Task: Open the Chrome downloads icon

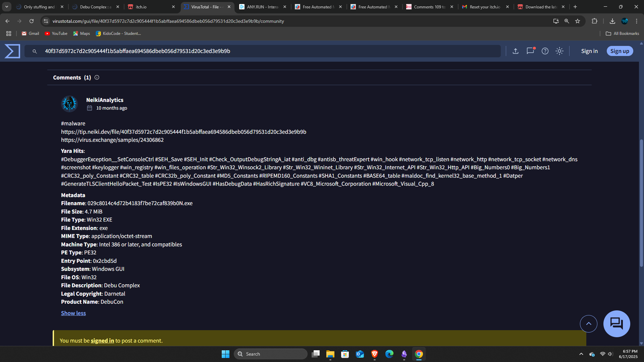Action: click(x=612, y=21)
